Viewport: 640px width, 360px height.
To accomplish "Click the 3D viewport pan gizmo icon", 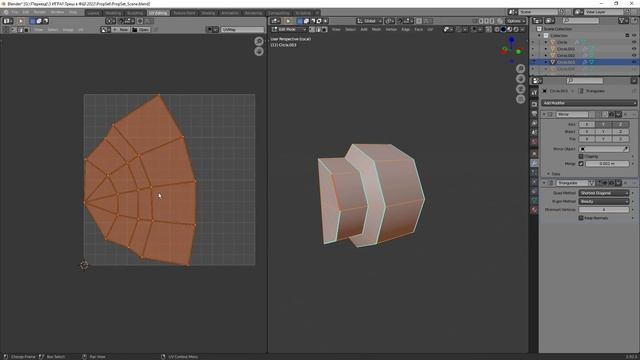I will coord(520,78).
